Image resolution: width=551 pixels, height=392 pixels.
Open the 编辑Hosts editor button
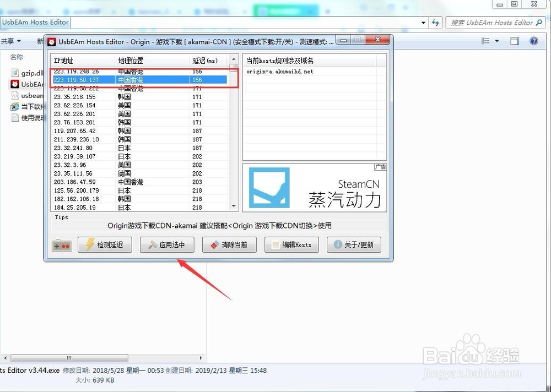(291, 245)
